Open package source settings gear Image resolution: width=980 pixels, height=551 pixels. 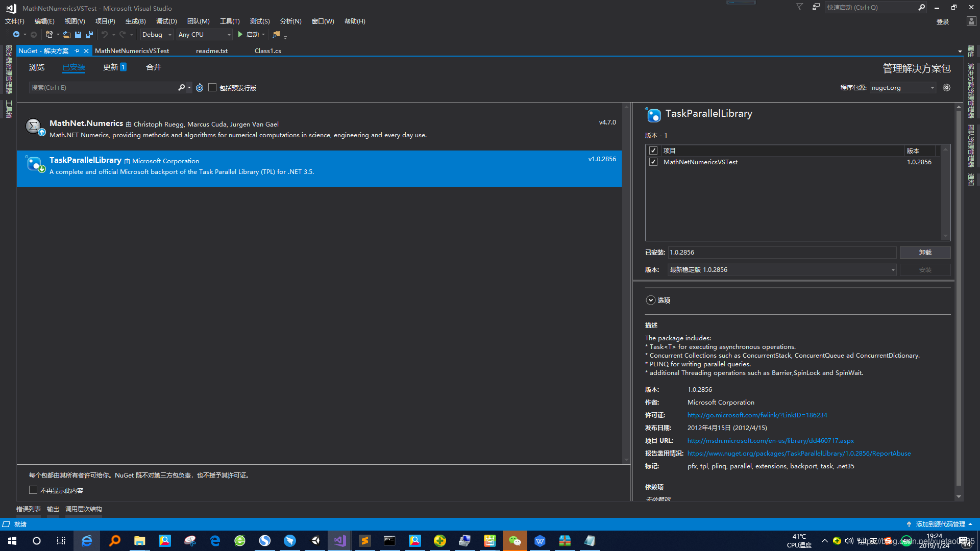click(x=946, y=88)
